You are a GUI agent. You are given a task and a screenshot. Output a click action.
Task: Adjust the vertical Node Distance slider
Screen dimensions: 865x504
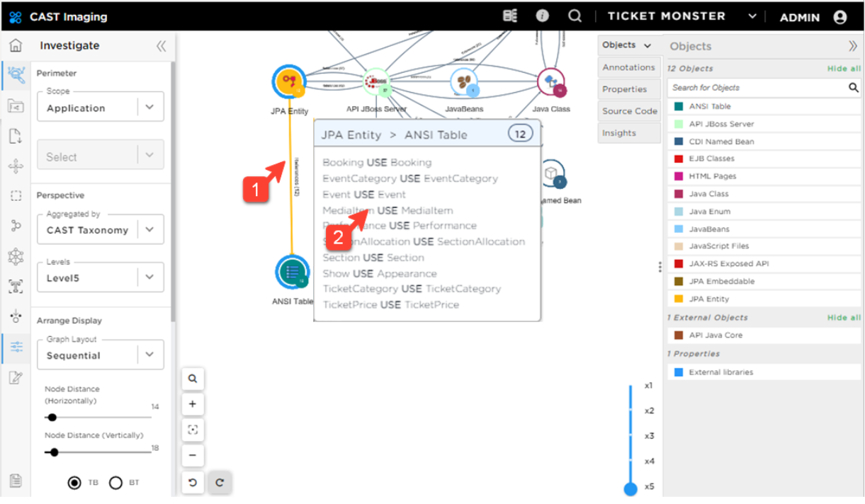(55, 452)
